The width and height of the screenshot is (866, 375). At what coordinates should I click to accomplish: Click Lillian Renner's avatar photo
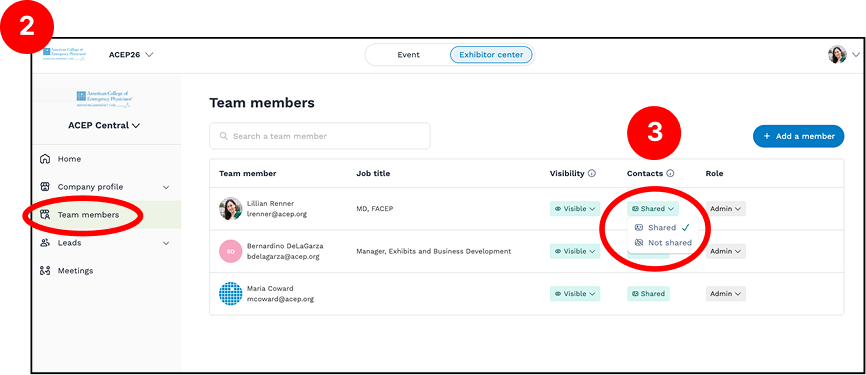tap(231, 209)
